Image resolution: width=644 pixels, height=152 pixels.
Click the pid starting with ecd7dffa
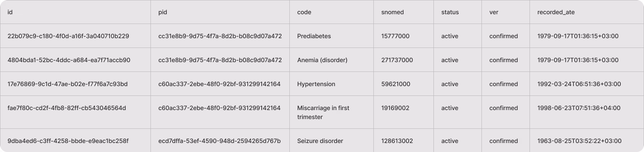[x=219, y=141]
